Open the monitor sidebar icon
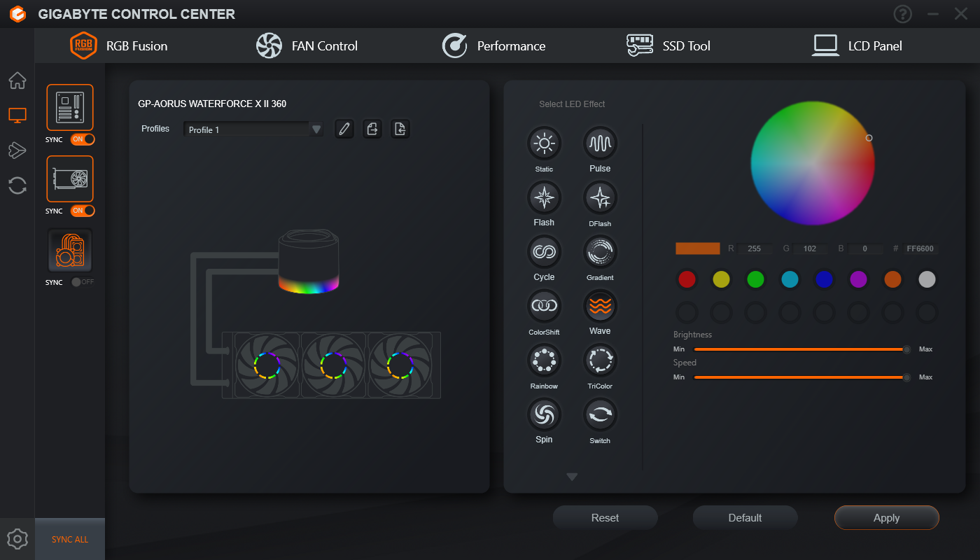Screen dimensions: 980x560 17,115
